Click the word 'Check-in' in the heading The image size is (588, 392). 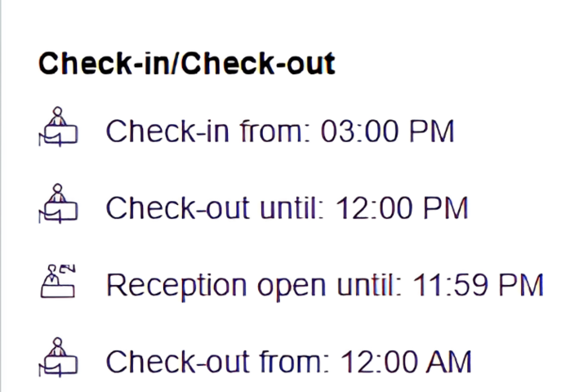pyautogui.click(x=102, y=64)
